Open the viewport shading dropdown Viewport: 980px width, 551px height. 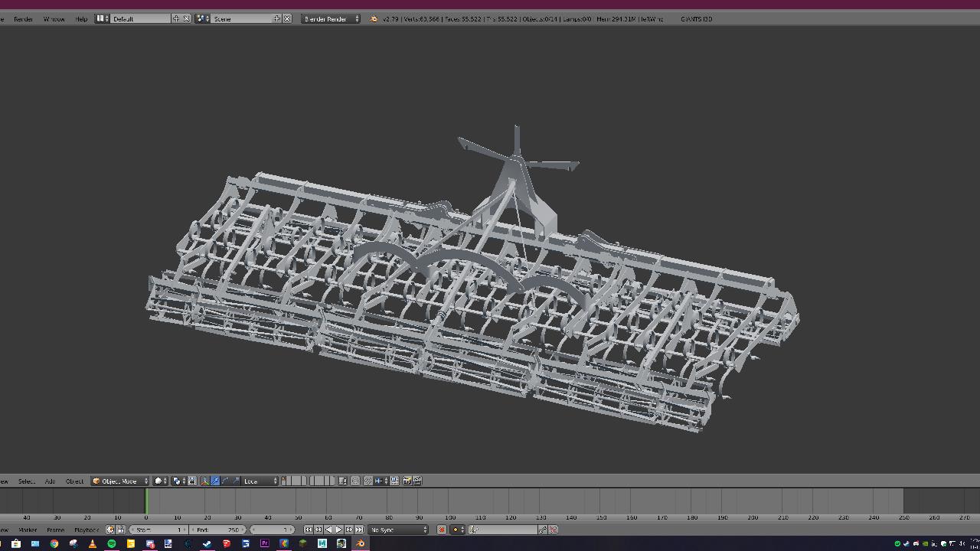[160, 481]
